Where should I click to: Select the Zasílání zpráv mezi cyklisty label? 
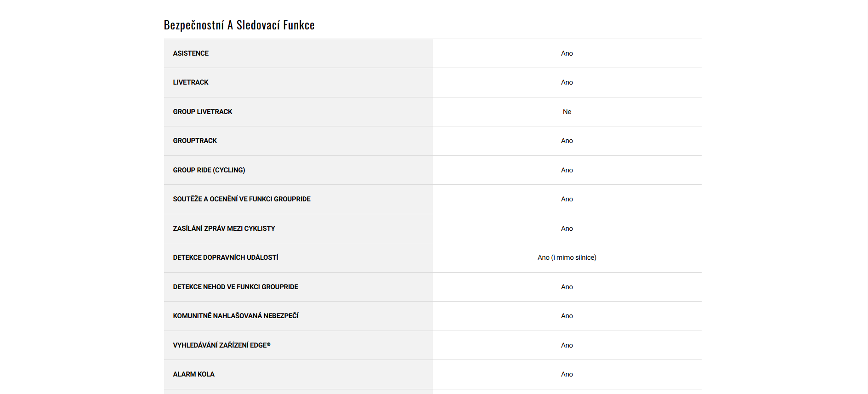224,228
